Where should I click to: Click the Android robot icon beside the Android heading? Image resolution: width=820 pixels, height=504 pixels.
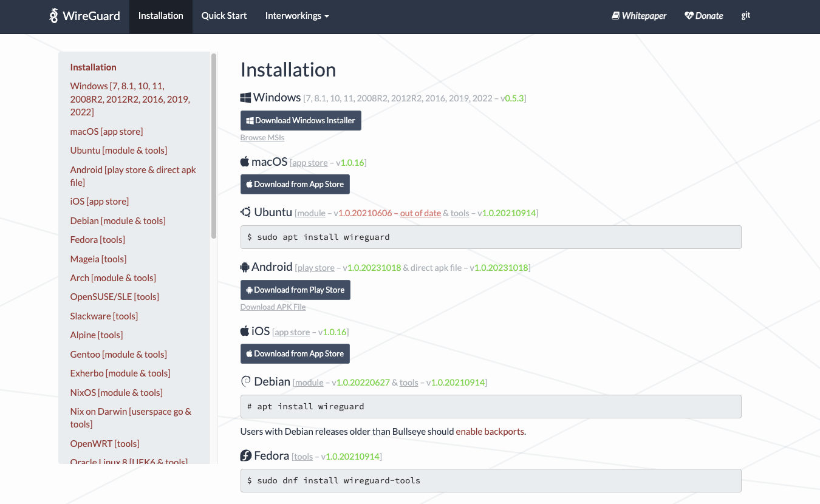(x=245, y=267)
